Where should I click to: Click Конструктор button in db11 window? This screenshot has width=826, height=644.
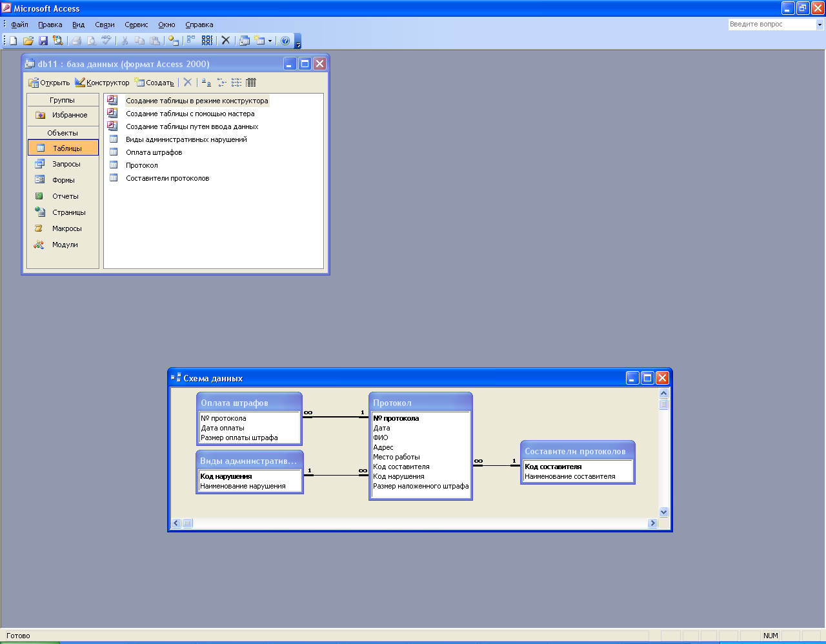tap(102, 83)
